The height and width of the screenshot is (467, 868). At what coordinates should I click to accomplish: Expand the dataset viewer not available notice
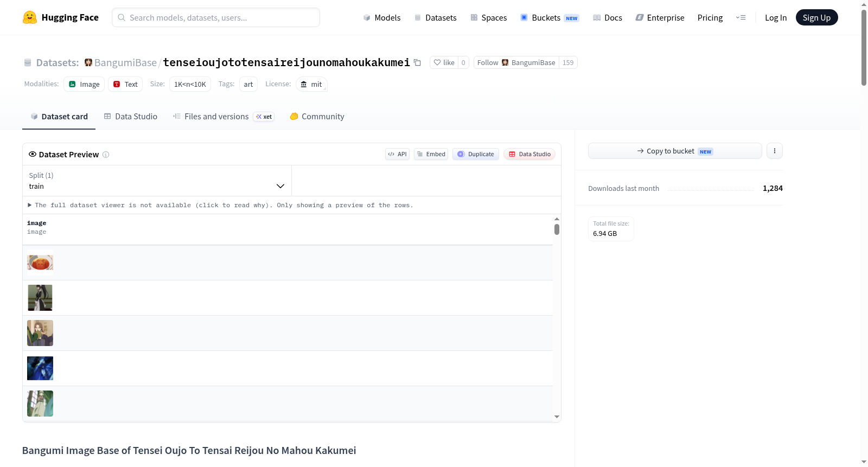(x=220, y=205)
